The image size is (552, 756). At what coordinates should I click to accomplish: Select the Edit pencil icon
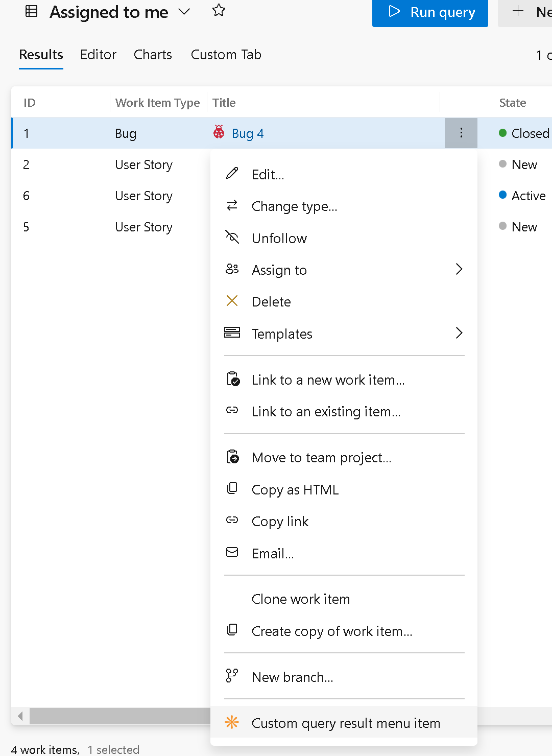(x=232, y=174)
